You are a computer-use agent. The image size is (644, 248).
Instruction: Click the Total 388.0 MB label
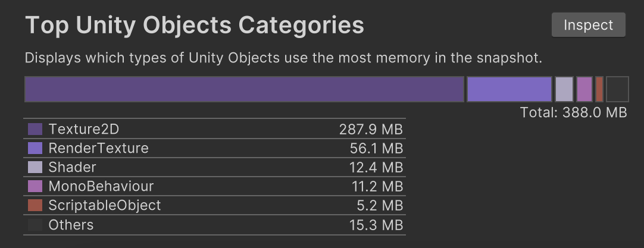(x=573, y=112)
